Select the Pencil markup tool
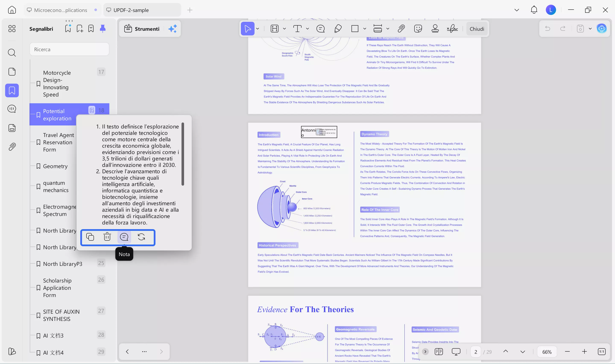The height and width of the screenshot is (364, 615). point(338,28)
